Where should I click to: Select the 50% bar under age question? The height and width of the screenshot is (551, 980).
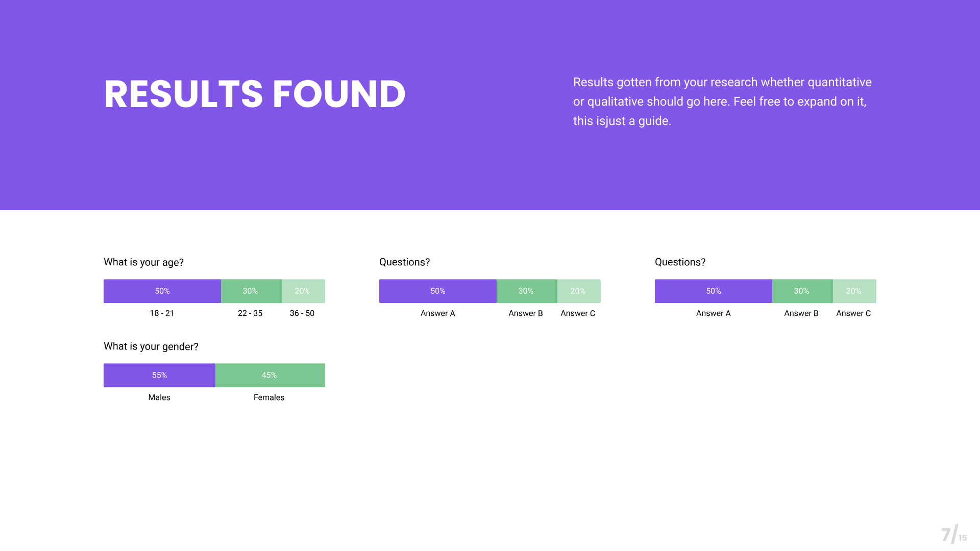[162, 291]
